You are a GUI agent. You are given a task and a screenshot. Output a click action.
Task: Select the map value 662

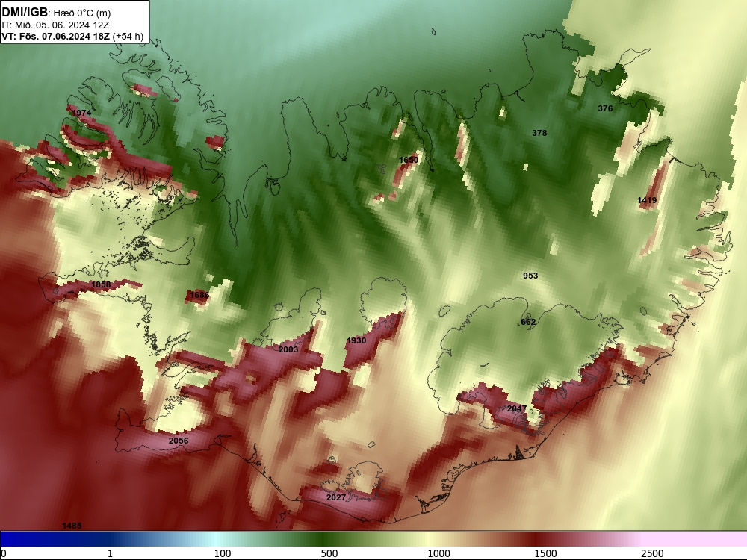click(x=528, y=321)
